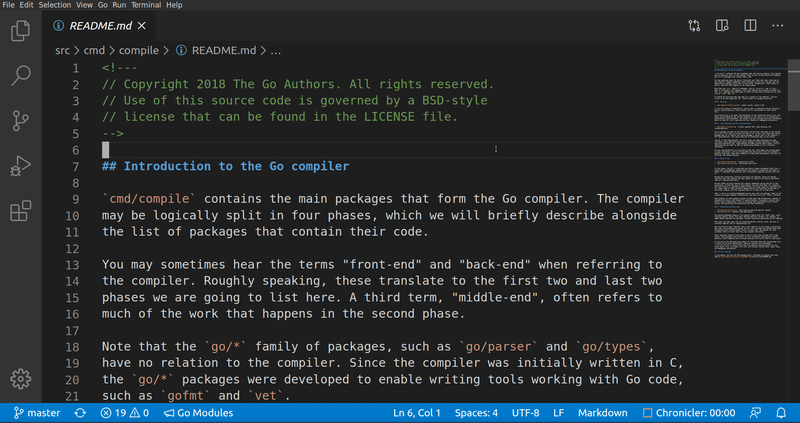The width and height of the screenshot is (800, 423).
Task: Click the master branch button
Action: click(x=37, y=412)
